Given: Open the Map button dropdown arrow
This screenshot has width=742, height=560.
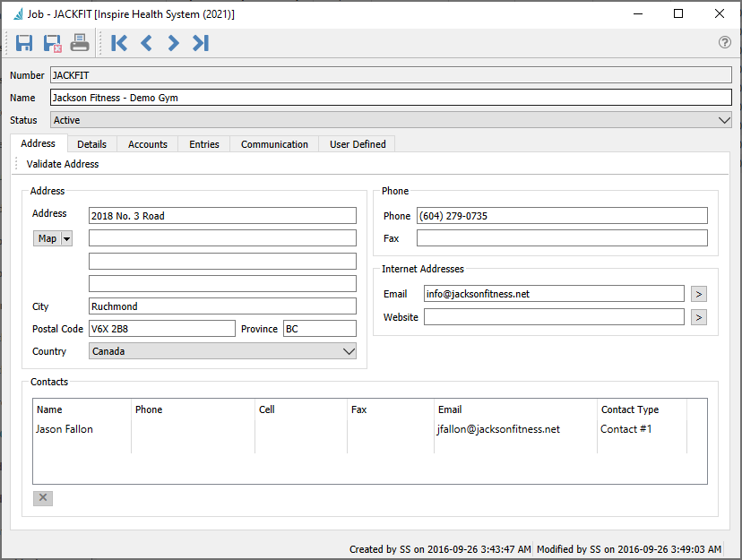Looking at the screenshot, I should click(67, 238).
